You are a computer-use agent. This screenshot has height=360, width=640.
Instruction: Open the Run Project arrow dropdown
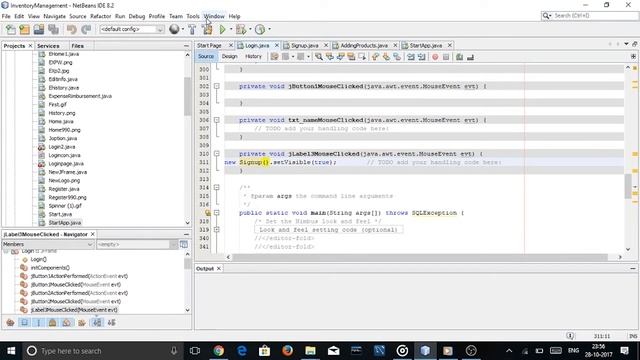point(231,29)
